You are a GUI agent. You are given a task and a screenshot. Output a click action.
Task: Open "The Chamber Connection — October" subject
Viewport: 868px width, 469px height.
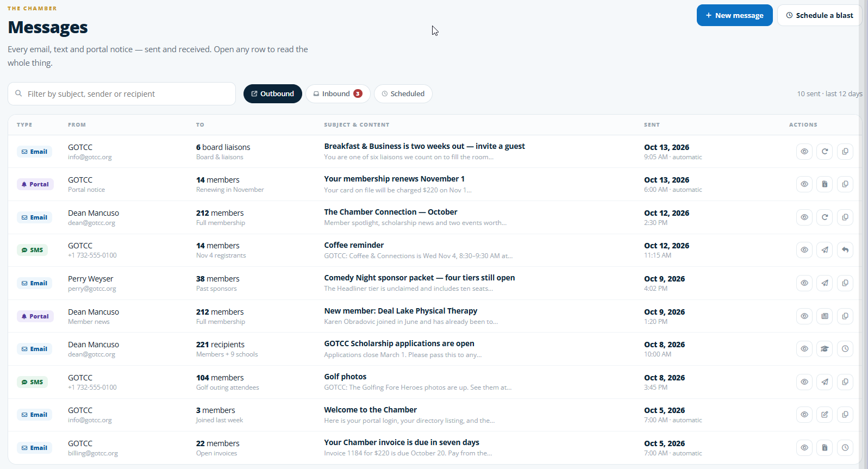(390, 212)
